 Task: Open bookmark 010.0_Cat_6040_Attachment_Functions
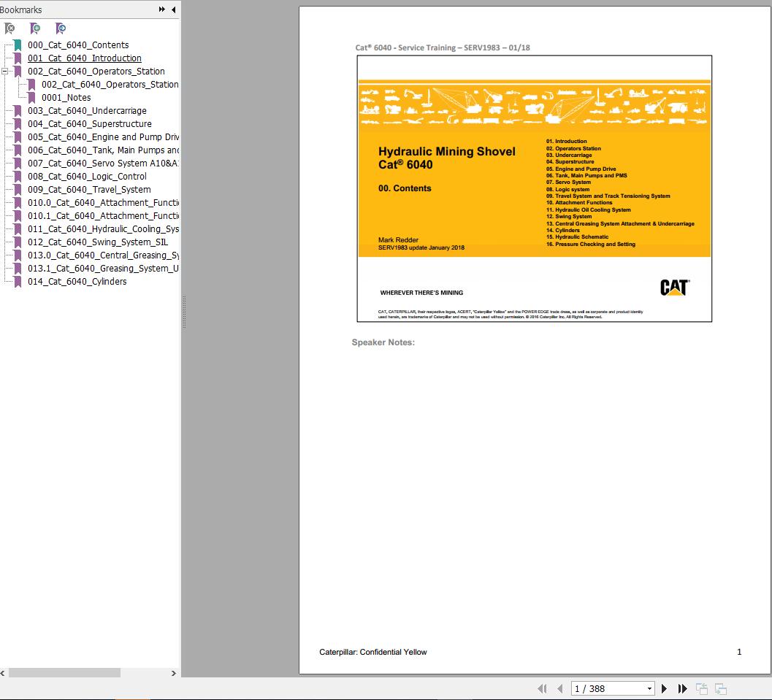(104, 203)
